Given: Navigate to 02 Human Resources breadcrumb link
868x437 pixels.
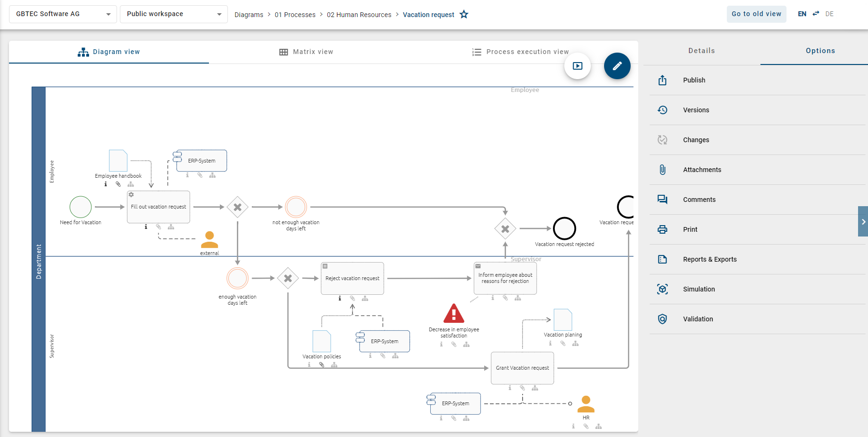Looking at the screenshot, I should [x=359, y=15].
